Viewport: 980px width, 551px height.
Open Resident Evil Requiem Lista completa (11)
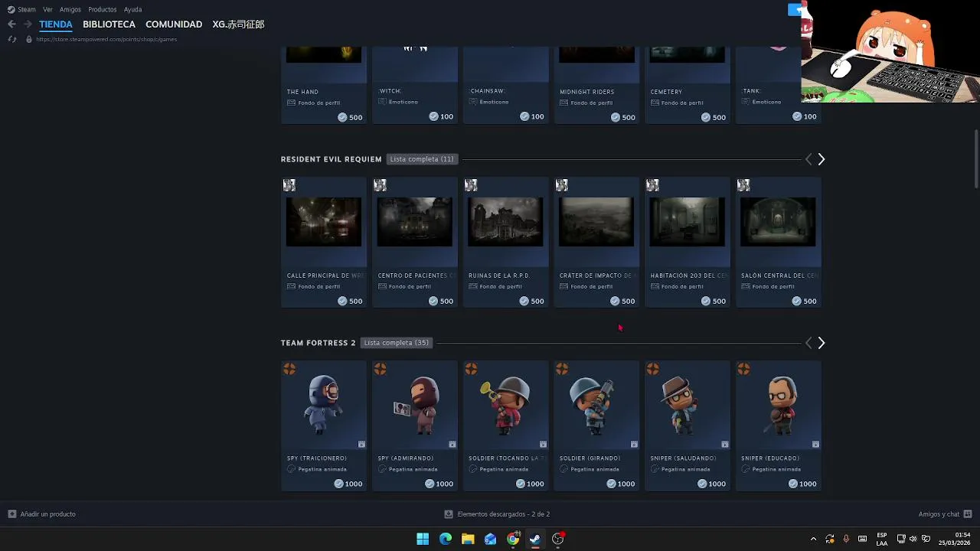point(422,159)
